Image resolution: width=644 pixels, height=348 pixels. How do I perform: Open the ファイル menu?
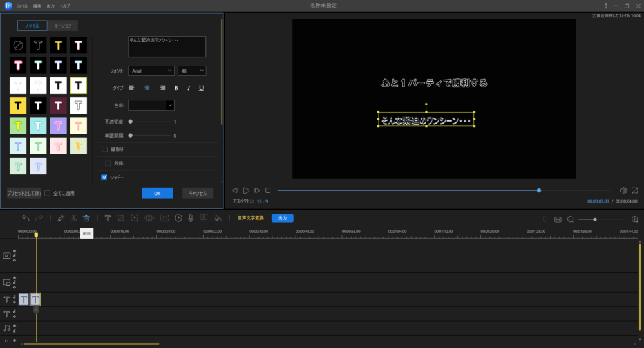(x=22, y=6)
